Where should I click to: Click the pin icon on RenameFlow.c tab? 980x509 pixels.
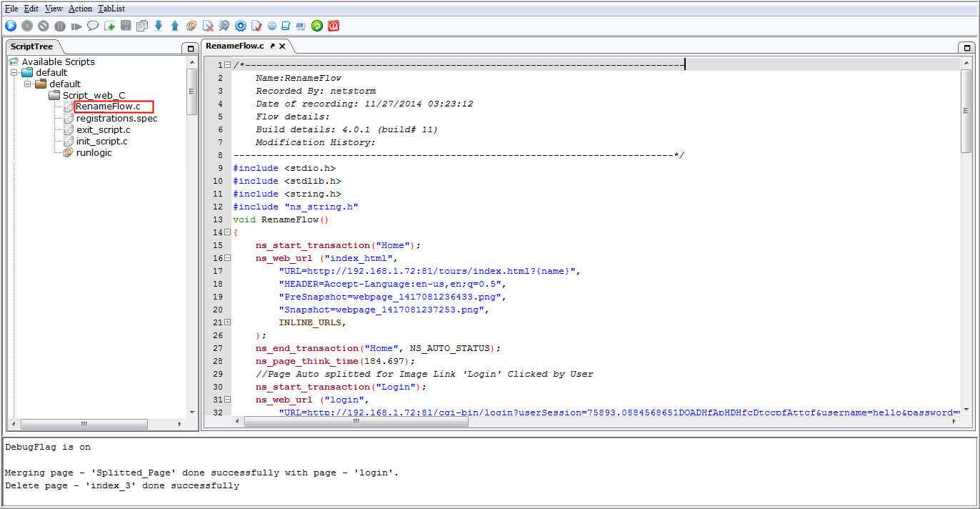272,46
